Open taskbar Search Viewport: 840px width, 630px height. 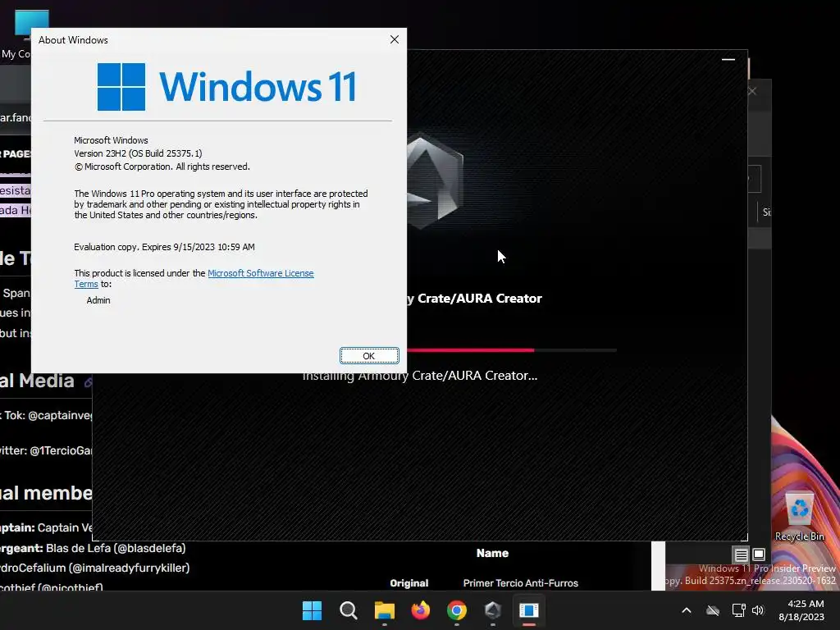point(348,610)
